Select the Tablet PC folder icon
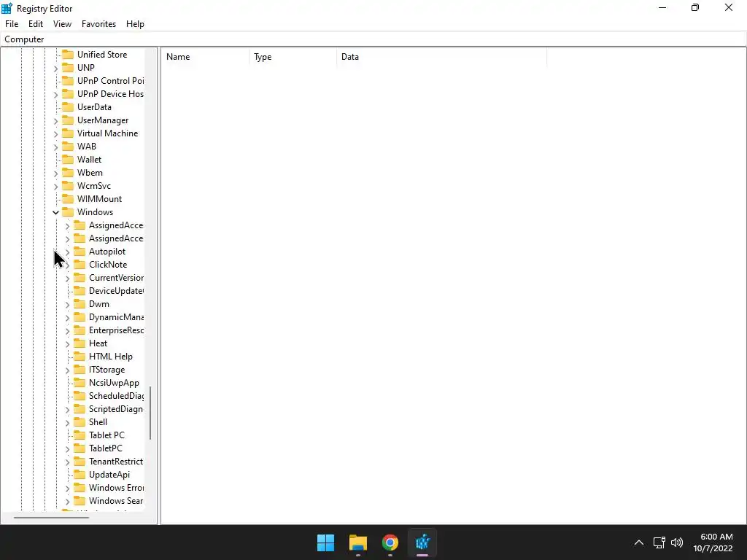The width and height of the screenshot is (747, 560). point(80,435)
